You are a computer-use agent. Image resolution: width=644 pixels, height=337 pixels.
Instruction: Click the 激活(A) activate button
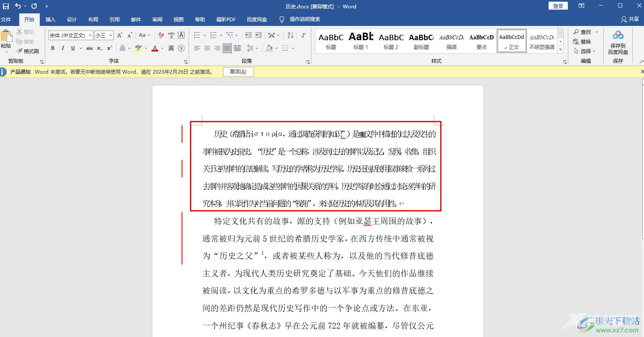238,72
